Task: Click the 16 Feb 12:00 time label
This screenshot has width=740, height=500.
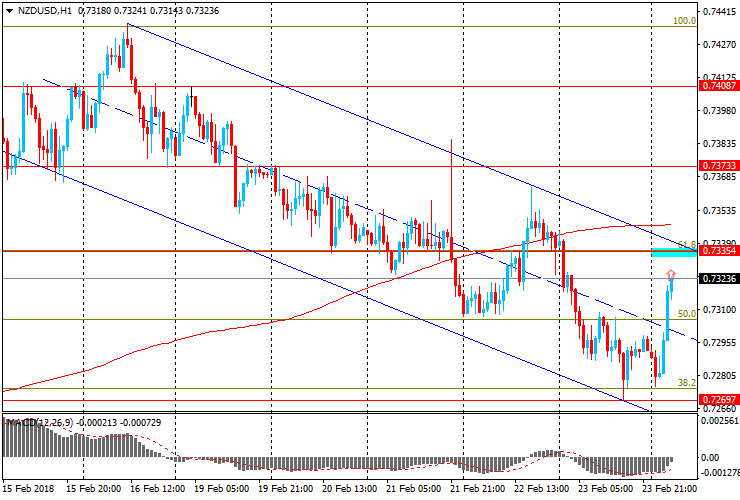Action: click(157, 488)
